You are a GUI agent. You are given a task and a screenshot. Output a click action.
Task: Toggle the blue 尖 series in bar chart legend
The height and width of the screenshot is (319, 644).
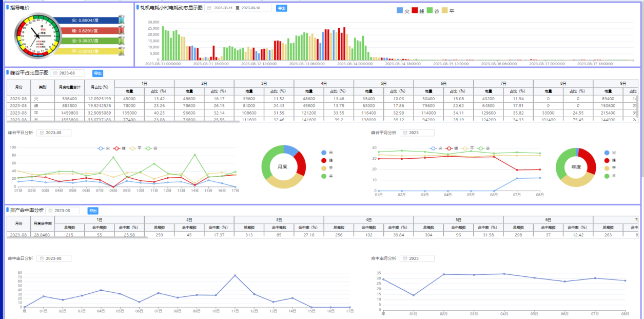(x=403, y=11)
